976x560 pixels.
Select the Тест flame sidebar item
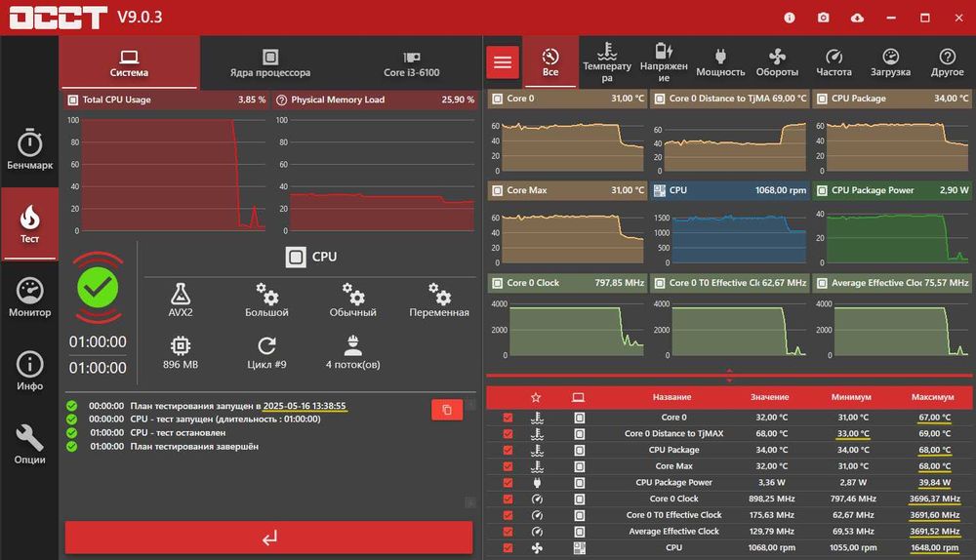point(29,224)
